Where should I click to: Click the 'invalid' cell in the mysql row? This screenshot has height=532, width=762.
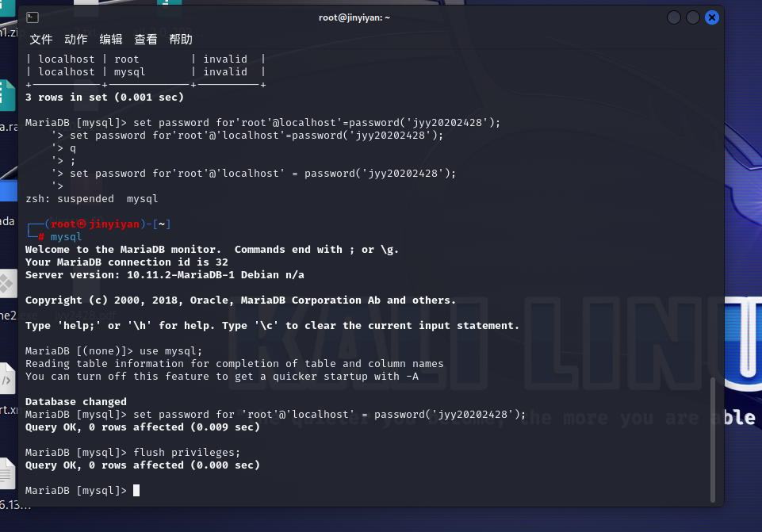[225, 71]
